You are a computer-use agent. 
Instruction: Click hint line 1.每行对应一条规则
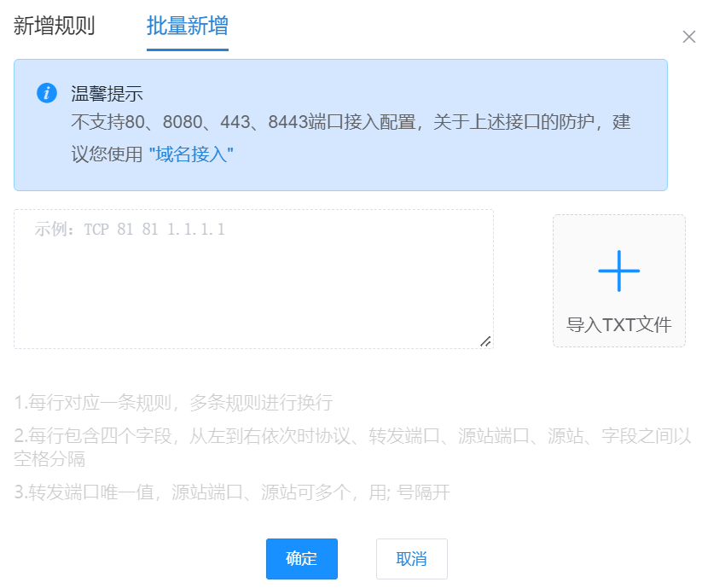click(173, 402)
